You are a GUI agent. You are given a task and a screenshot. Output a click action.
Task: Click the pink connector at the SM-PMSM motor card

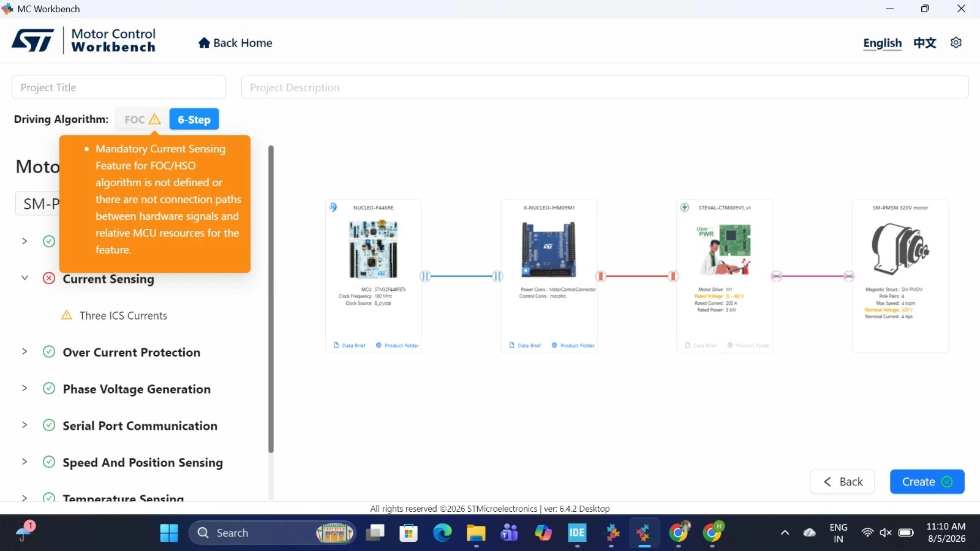pos(849,276)
